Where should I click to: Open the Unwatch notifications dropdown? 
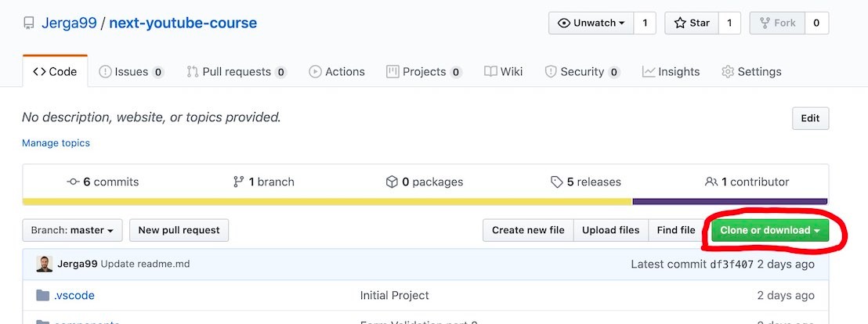pos(591,23)
